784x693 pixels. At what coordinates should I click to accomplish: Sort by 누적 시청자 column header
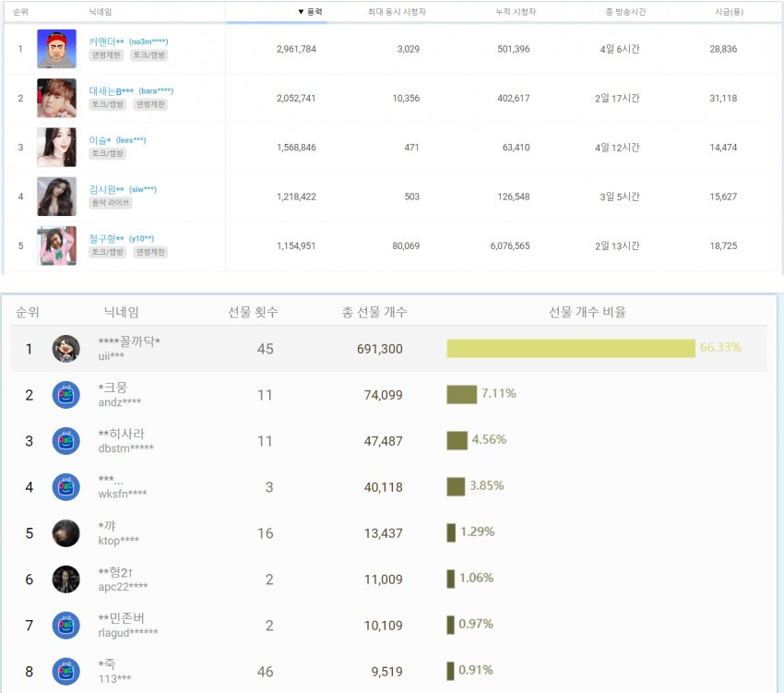(516, 11)
